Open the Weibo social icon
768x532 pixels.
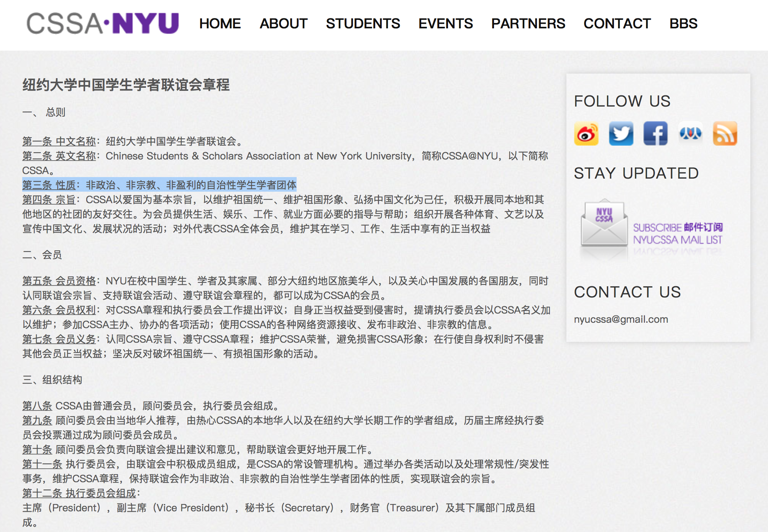click(x=586, y=134)
